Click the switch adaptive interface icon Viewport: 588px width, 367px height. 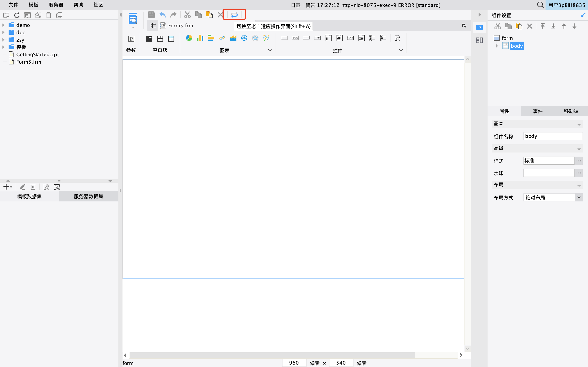(x=234, y=15)
